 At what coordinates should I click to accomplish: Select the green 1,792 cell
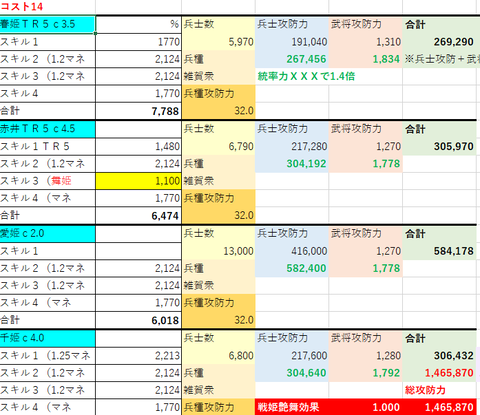point(366,373)
